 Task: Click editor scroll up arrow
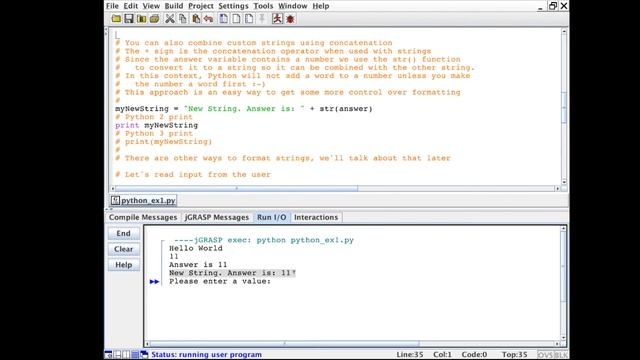[x=564, y=31]
